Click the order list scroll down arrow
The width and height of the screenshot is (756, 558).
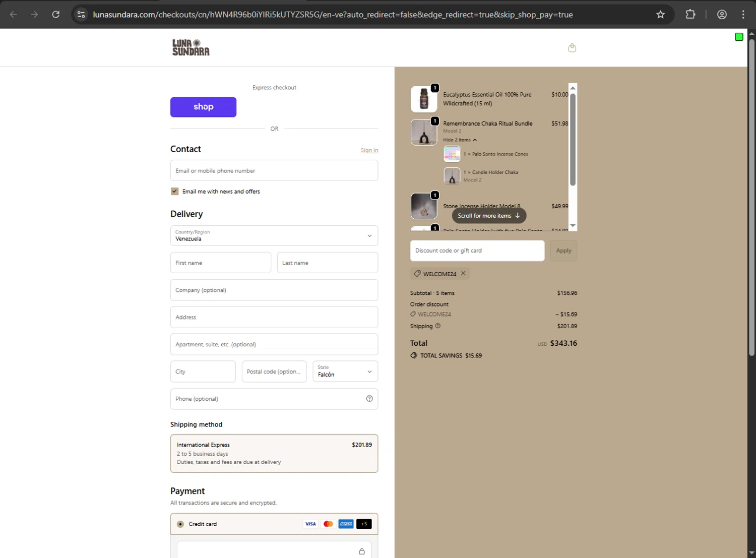573,226
